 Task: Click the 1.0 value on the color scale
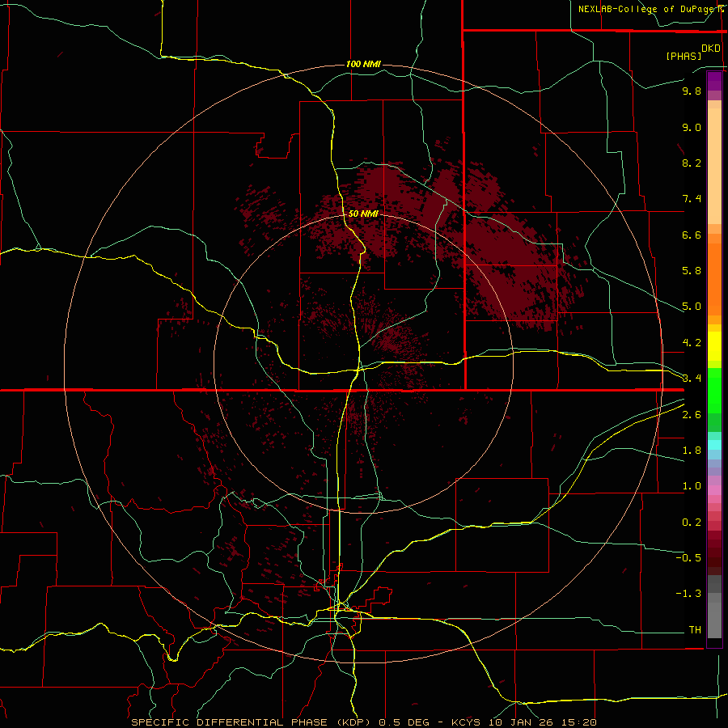[692, 486]
